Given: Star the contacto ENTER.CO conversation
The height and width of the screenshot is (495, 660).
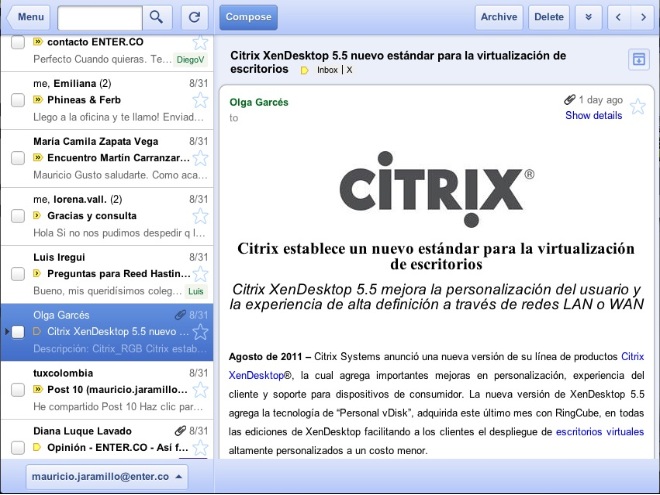Looking at the screenshot, I should coord(200,42).
